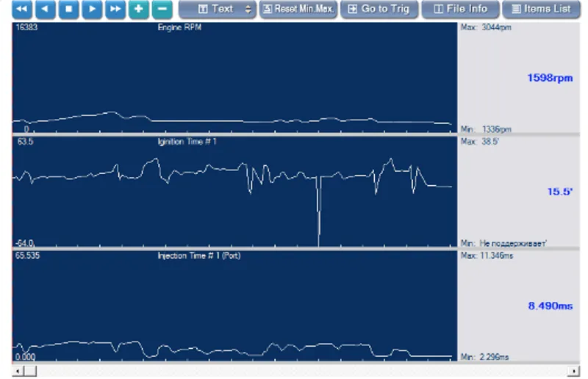The image size is (588, 379).
Task: Open the Items List button
Action: pos(541,9)
